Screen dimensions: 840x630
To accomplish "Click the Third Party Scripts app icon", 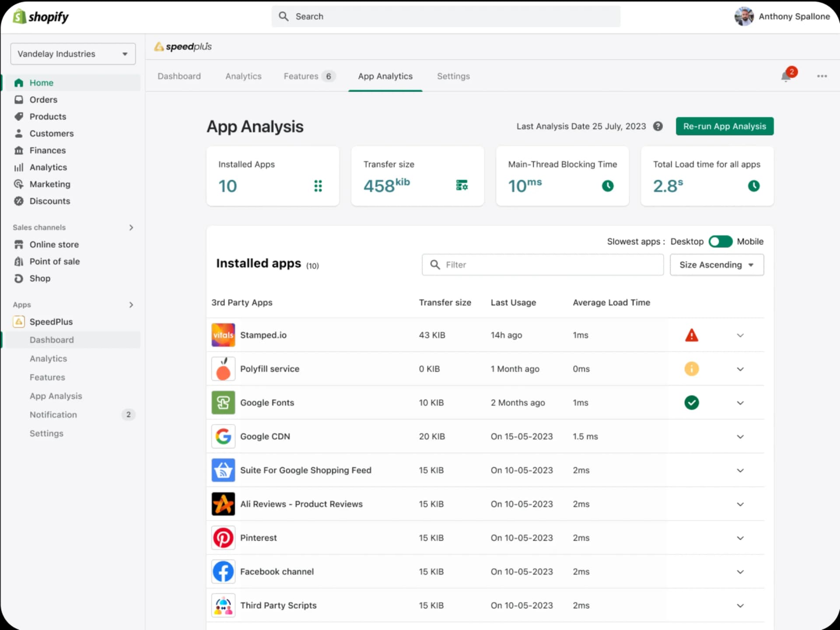I will (223, 605).
